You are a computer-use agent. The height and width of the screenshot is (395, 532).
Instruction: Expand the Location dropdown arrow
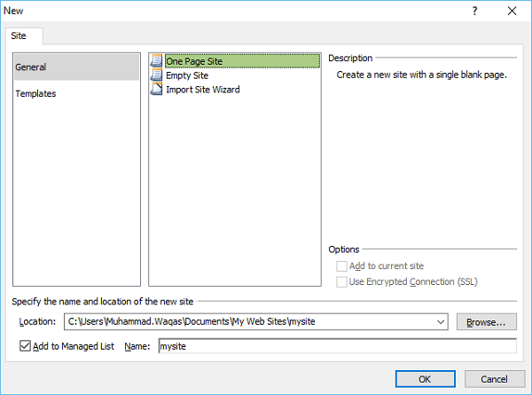click(442, 322)
